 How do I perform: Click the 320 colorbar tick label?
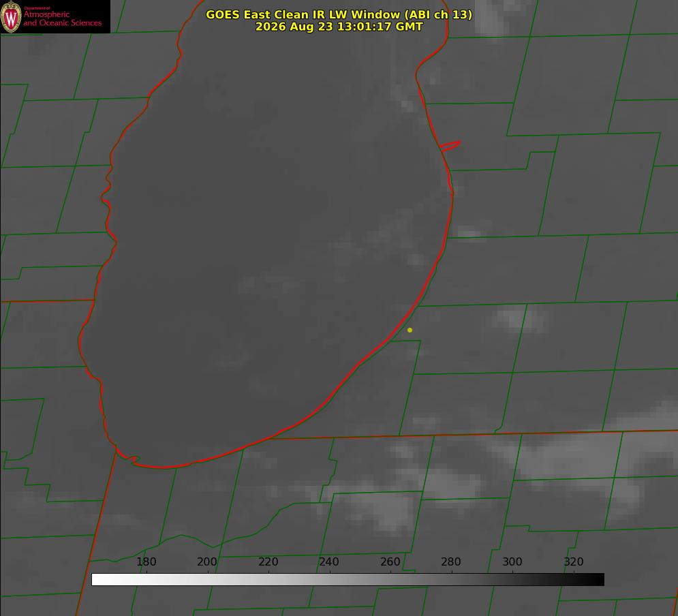coord(574,561)
